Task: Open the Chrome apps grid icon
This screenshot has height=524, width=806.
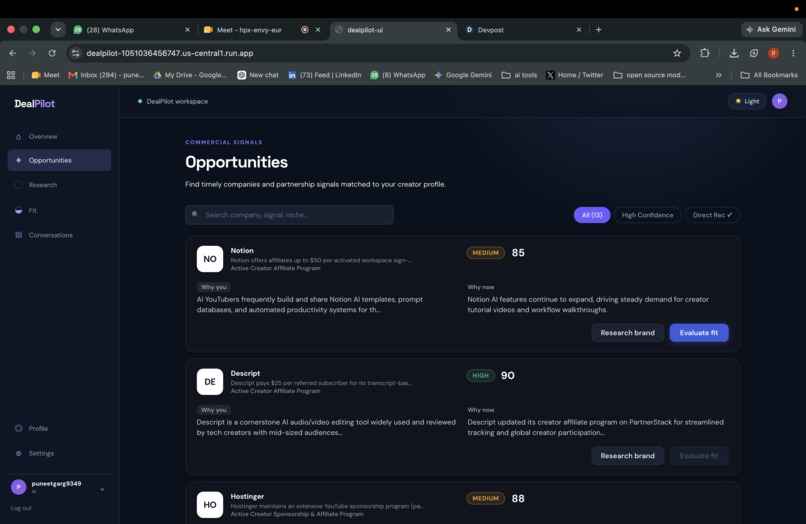Action: [x=11, y=75]
